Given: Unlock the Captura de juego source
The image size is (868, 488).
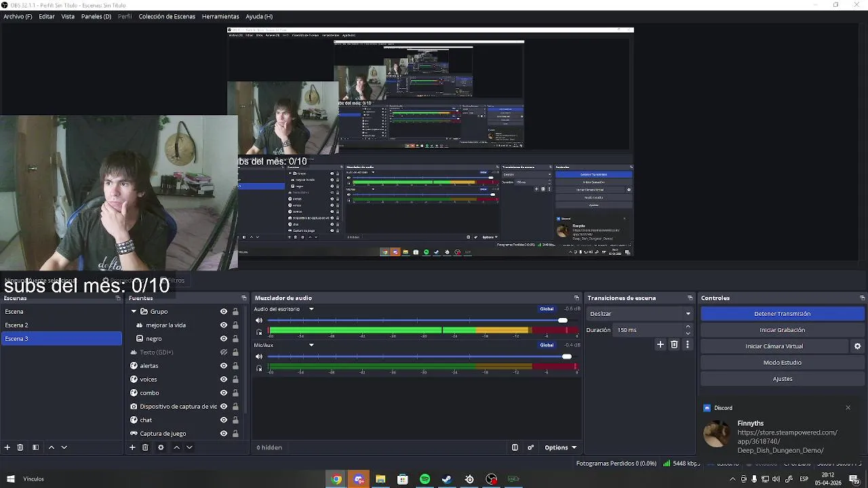Looking at the screenshot, I should pos(235,434).
